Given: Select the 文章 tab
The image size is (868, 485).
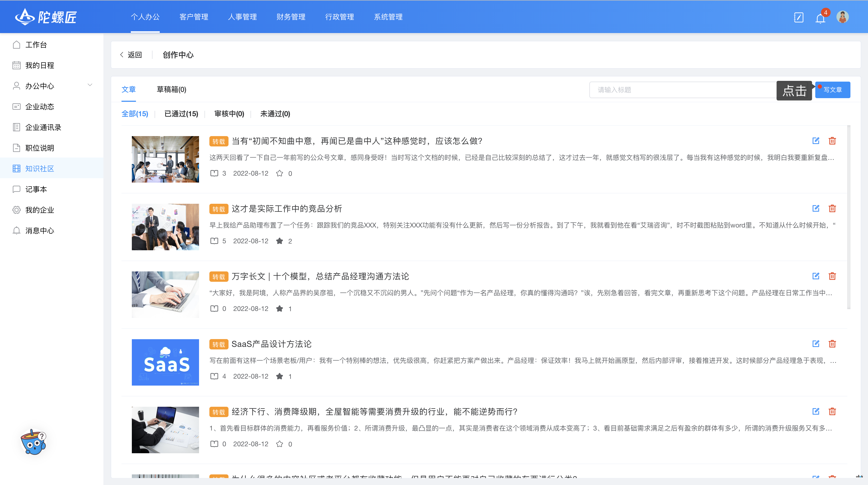Looking at the screenshot, I should tap(129, 90).
